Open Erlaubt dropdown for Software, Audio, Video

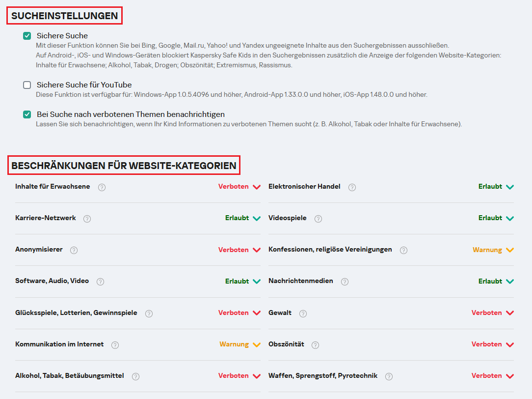242,281
